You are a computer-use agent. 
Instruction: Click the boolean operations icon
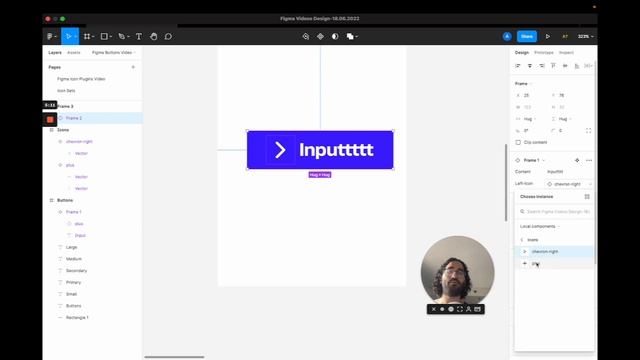pos(350,36)
